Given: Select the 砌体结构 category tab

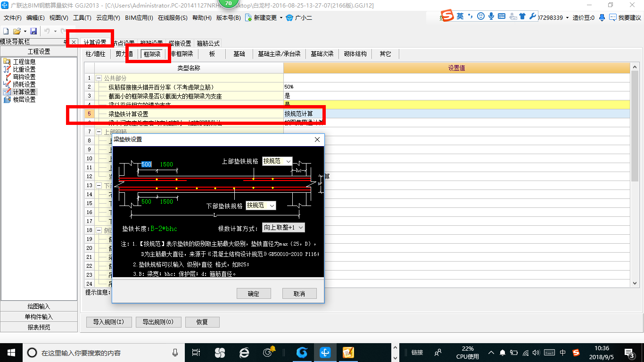Looking at the screenshot, I should tap(355, 54).
